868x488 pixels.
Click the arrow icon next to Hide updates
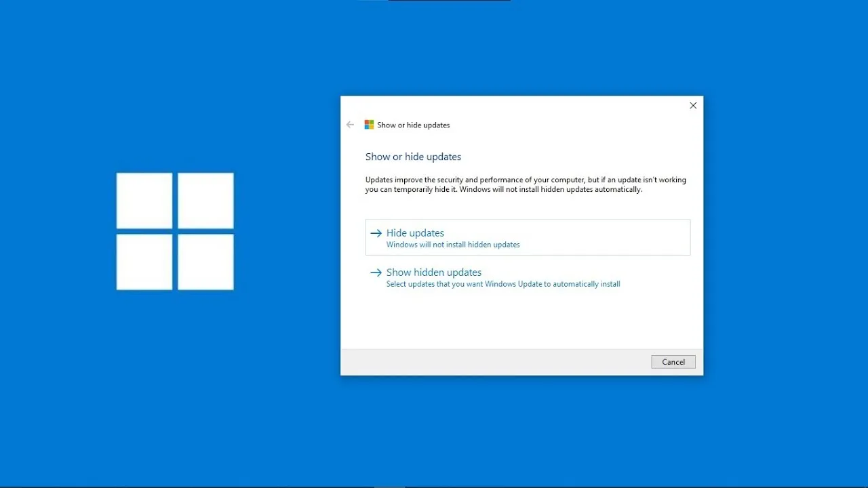[375, 233]
